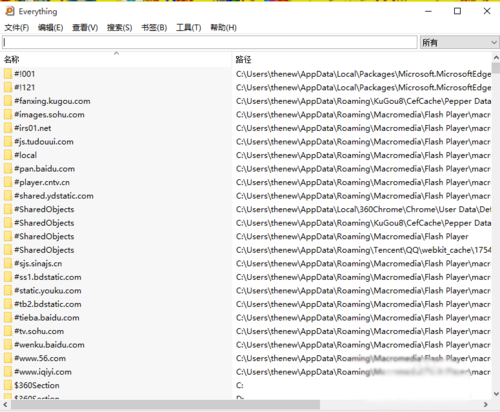The width and height of the screenshot is (500, 412).
Task: Minimize the Everything window
Action: pyautogui.click(x=428, y=11)
